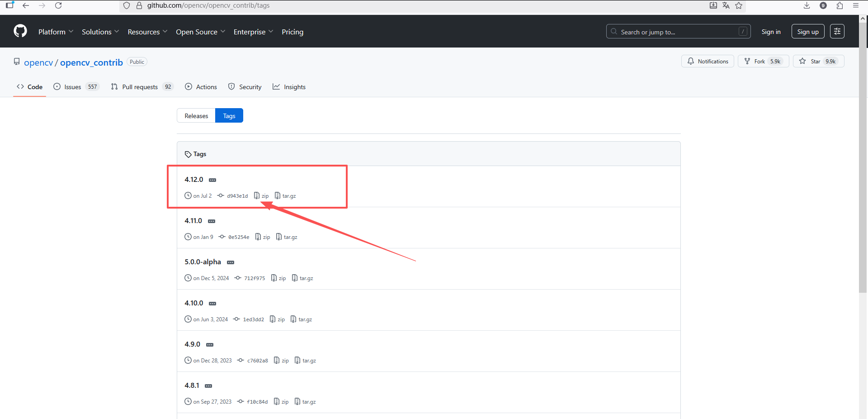The width and height of the screenshot is (868, 419).
Task: Open the Pull requests tab
Action: point(142,87)
